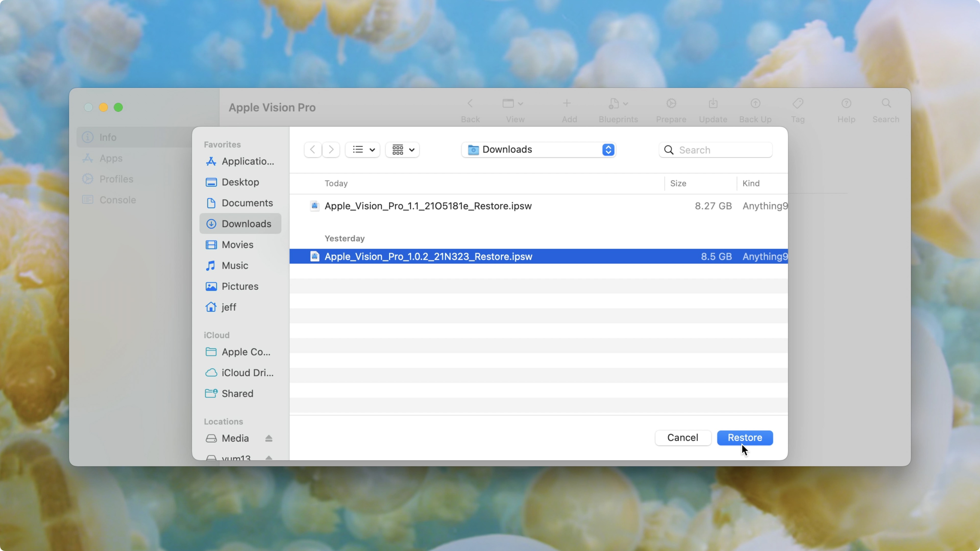Click the back navigation arrow in file dialog
Image resolution: width=980 pixels, height=551 pixels.
313,149
